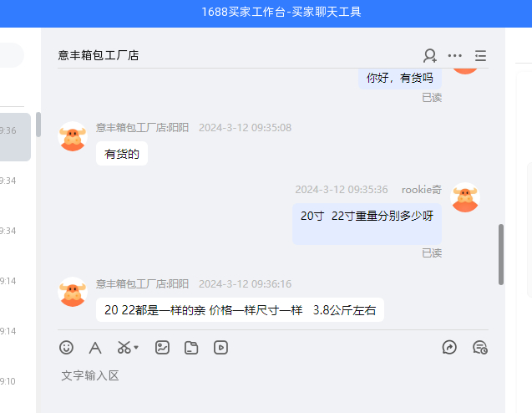Viewport: 532px width, 413px height.
Task: Open the three-dot more options menu
Action: (x=454, y=55)
